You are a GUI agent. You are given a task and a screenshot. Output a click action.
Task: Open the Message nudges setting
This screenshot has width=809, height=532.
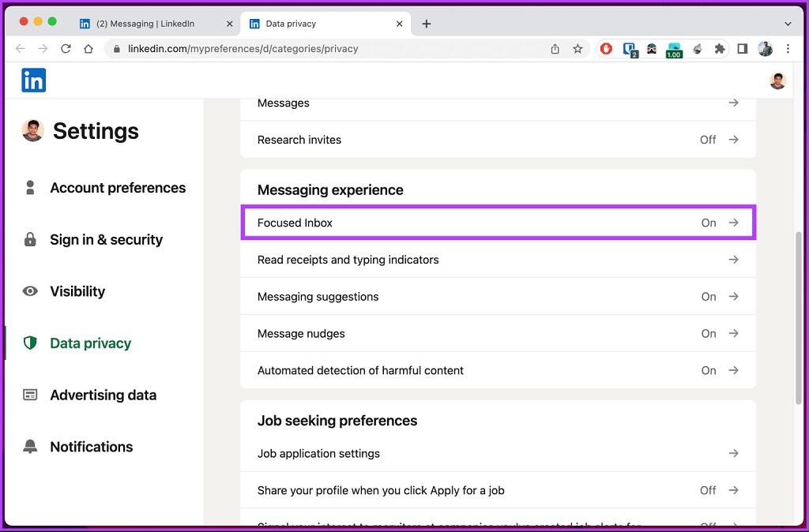[x=498, y=334]
